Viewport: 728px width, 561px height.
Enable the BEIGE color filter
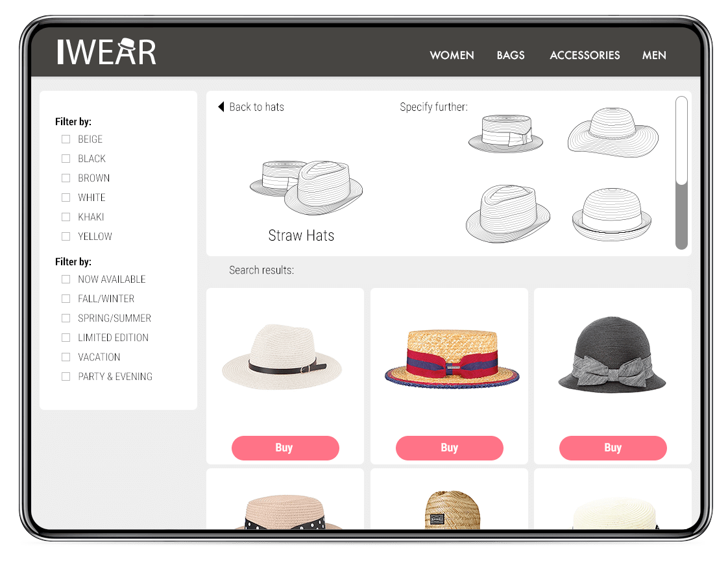click(66, 139)
